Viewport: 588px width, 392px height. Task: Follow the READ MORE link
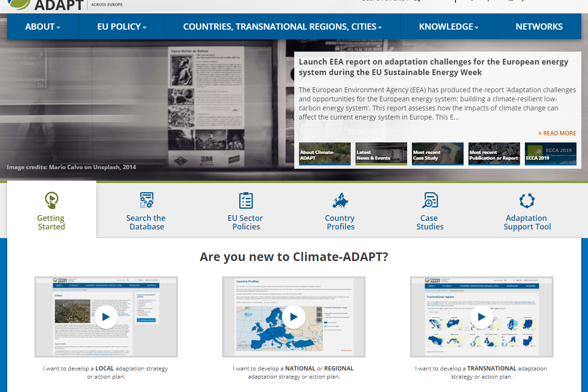click(557, 133)
